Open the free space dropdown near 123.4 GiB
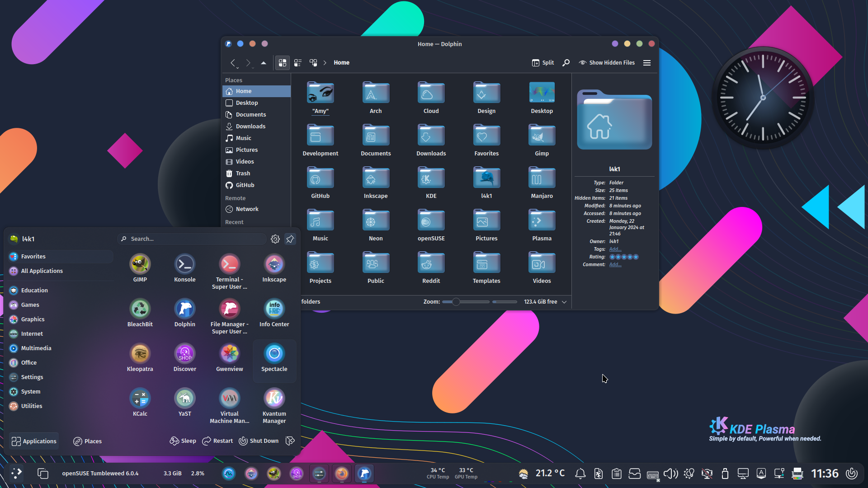Image resolution: width=868 pixels, height=488 pixels. [564, 301]
